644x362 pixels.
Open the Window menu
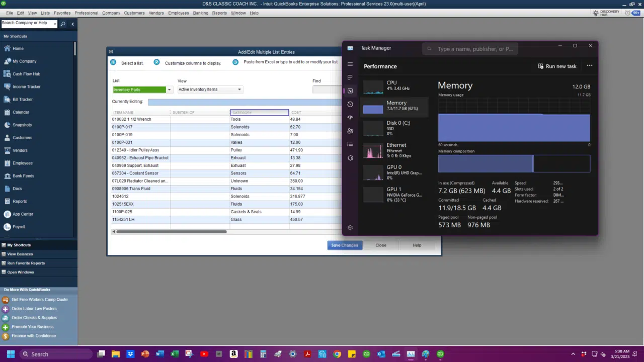pyautogui.click(x=238, y=13)
